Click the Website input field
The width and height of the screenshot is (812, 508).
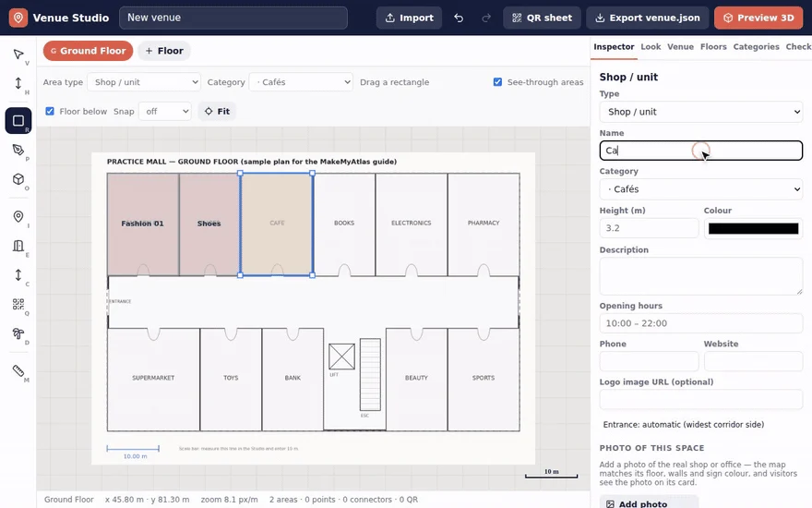[753, 361]
